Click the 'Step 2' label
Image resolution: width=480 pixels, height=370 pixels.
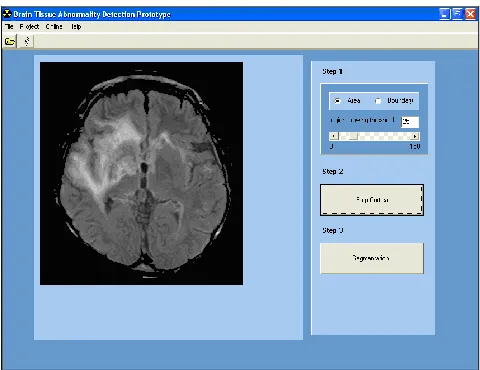(x=333, y=172)
